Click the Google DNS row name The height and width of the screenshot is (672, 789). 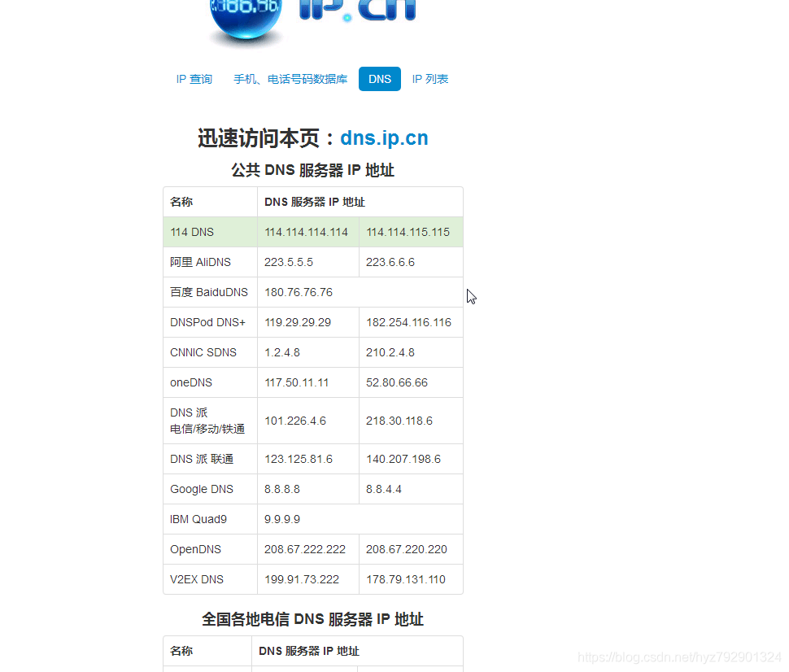(x=201, y=489)
